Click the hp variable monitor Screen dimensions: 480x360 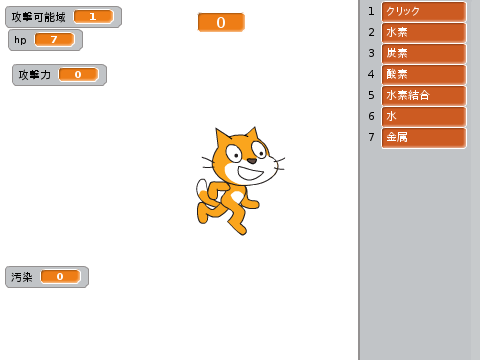(45, 40)
